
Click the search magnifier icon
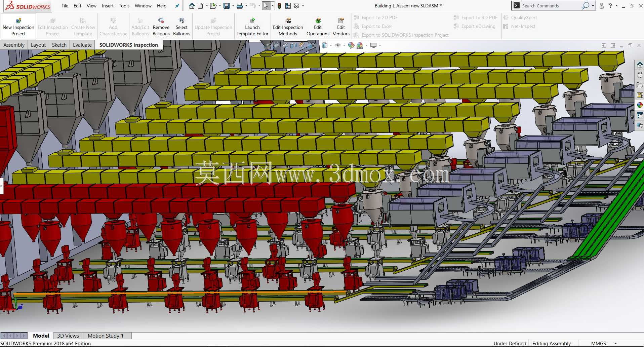point(586,6)
